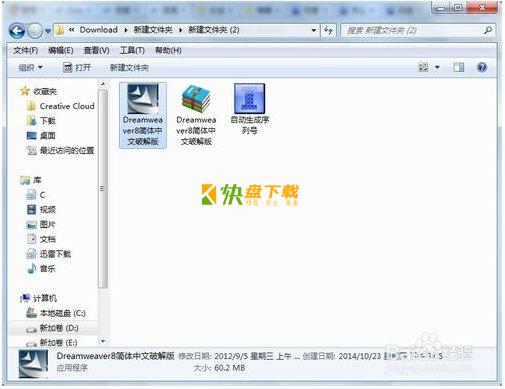Open 本地磁盘 (C:) drive

(56, 313)
